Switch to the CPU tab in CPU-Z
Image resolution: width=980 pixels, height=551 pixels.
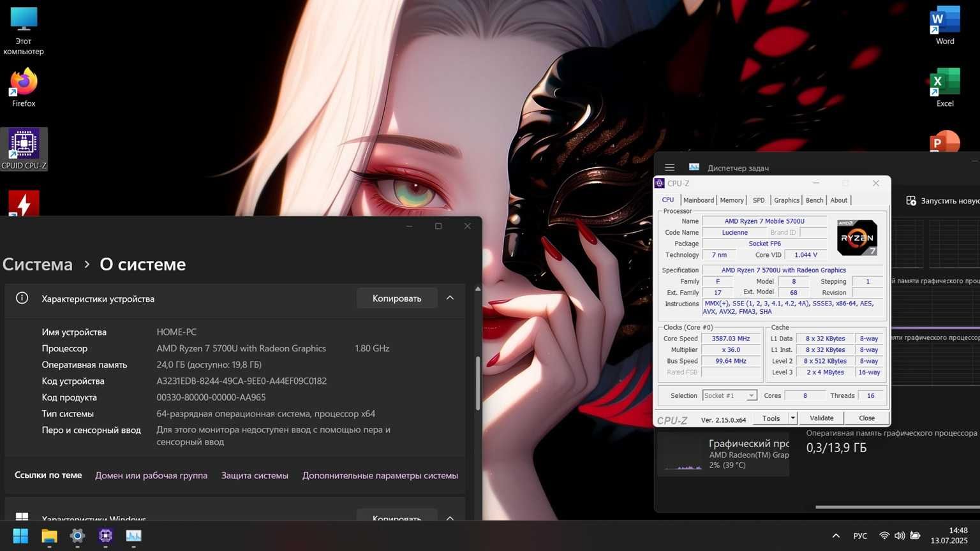point(668,200)
